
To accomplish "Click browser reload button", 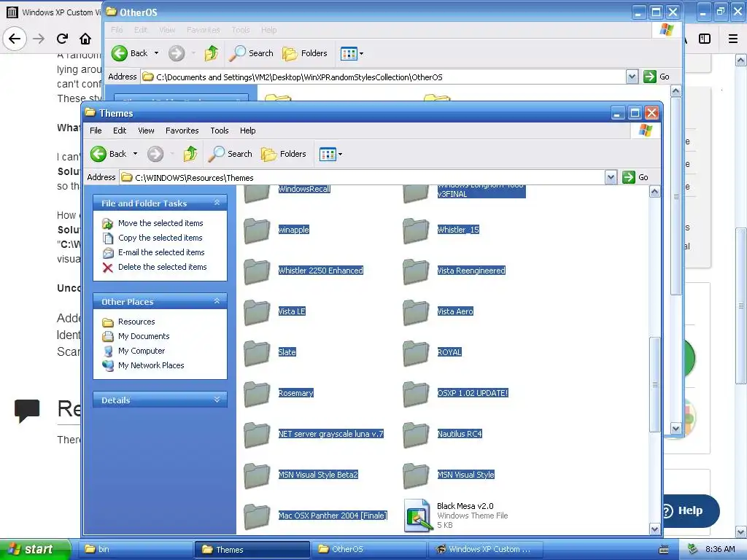I will click(x=62, y=39).
